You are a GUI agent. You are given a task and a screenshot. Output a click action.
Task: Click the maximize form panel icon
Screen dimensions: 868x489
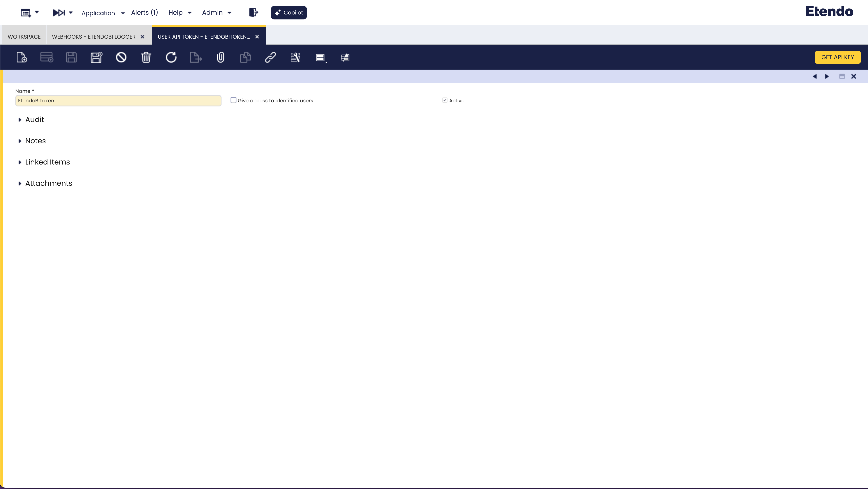pyautogui.click(x=842, y=76)
